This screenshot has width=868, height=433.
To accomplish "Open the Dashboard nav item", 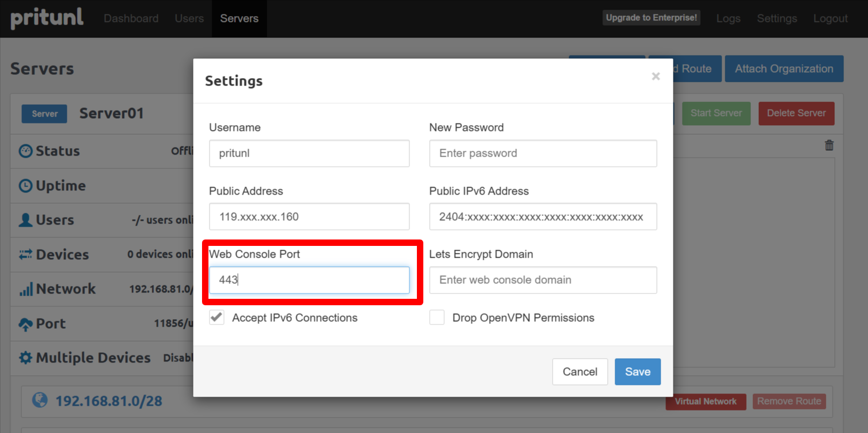I will [x=131, y=18].
